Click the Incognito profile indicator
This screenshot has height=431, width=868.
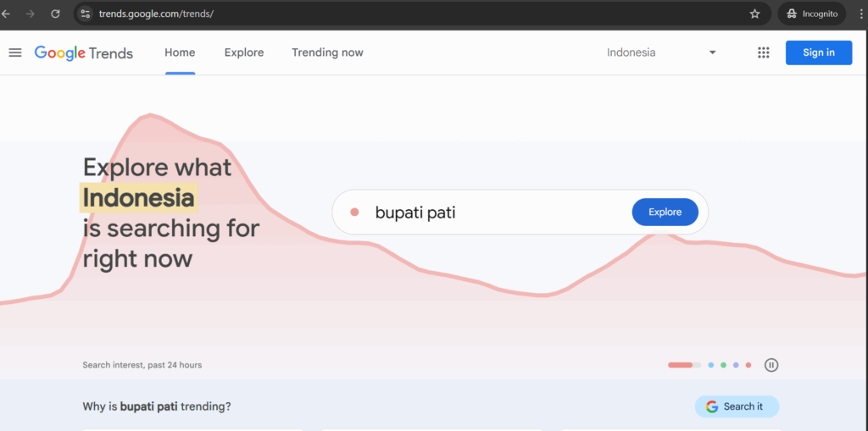(x=812, y=14)
